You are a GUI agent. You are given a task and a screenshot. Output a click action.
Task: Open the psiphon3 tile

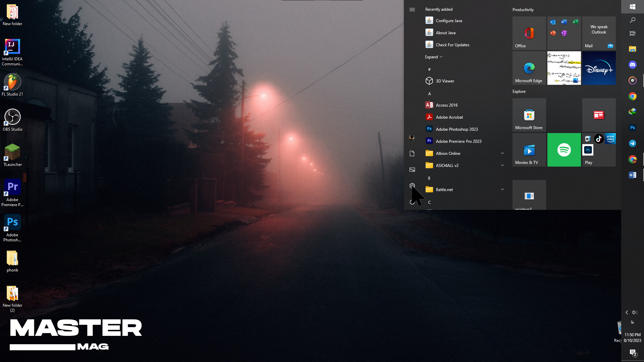tap(529, 195)
